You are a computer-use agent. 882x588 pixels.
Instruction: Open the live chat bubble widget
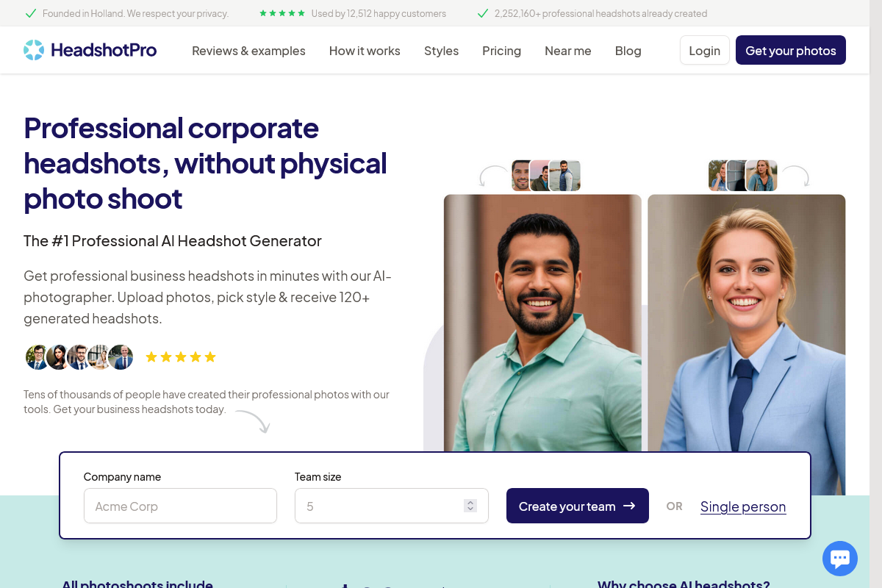click(839, 559)
